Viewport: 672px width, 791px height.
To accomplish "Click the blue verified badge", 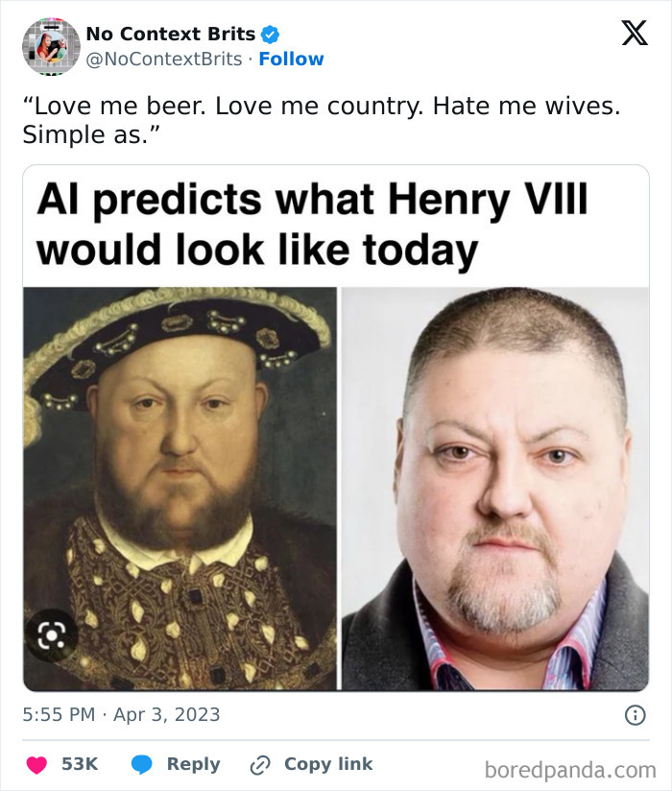I will point(271,35).
